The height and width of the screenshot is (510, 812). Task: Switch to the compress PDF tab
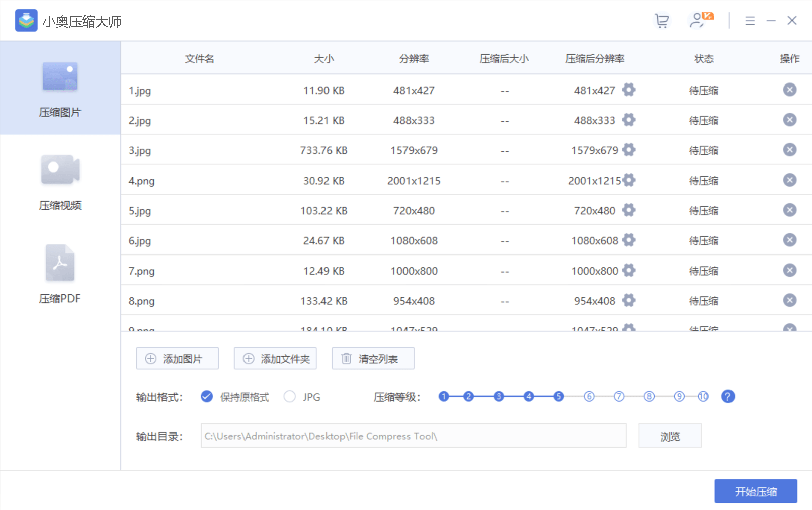[x=60, y=275]
